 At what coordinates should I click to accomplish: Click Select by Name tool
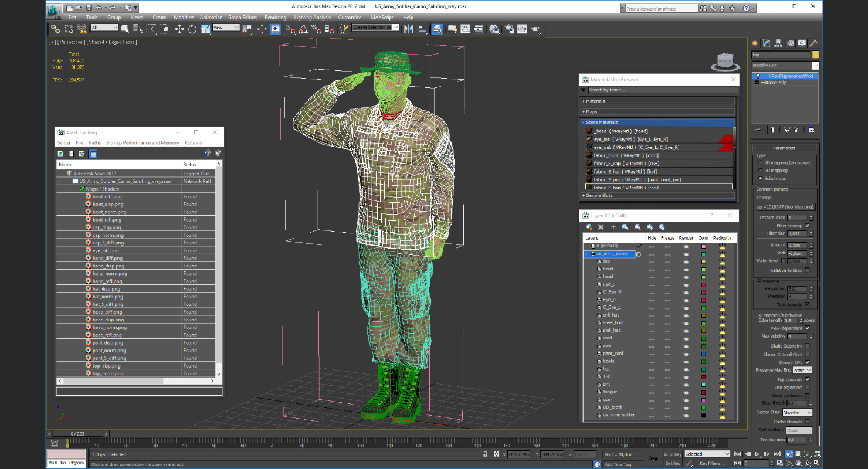coord(137,29)
